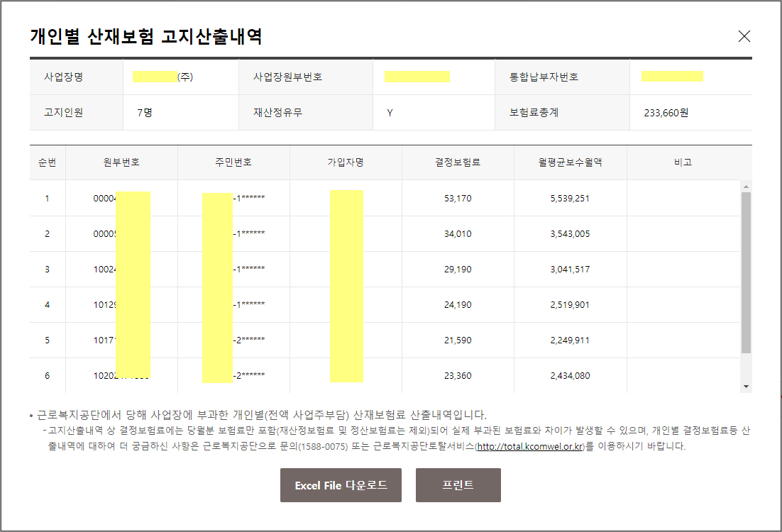Click the 7명 고지인원 value
The height and width of the screenshot is (532, 782).
click(145, 112)
